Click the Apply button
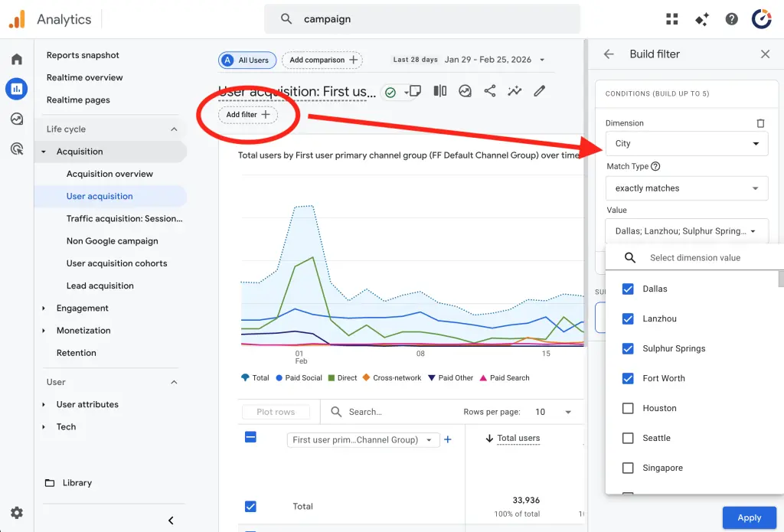Screen dimensions: 784x532 pyautogui.click(x=749, y=518)
